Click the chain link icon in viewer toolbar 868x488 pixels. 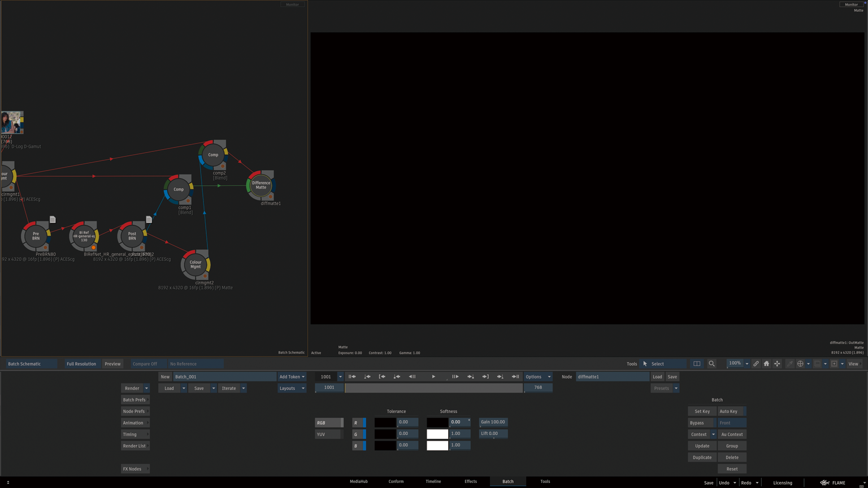click(756, 364)
